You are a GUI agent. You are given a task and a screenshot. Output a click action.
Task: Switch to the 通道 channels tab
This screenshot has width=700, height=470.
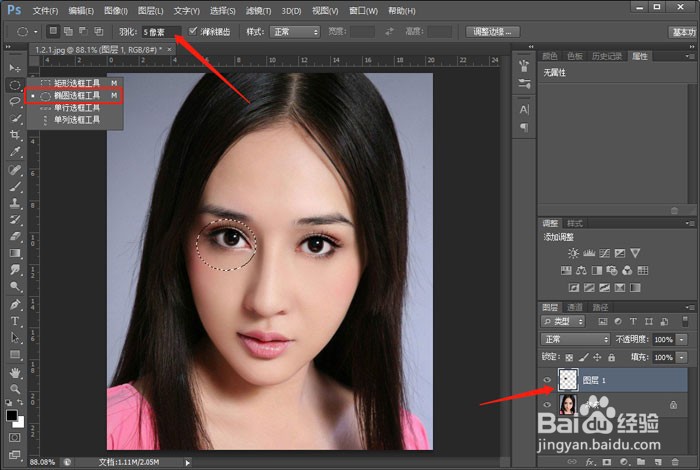(575, 307)
